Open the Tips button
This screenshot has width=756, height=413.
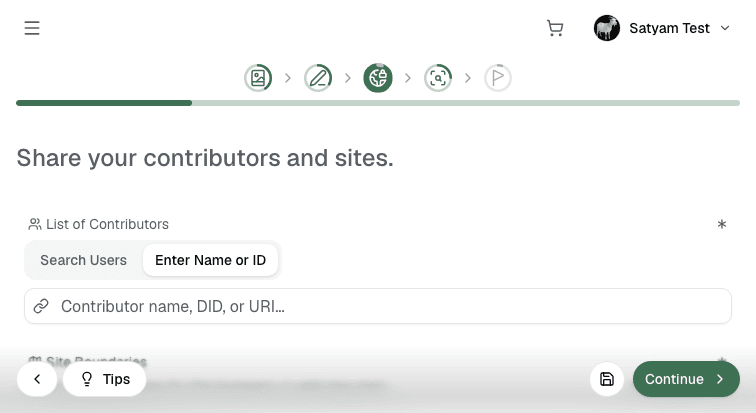(105, 379)
